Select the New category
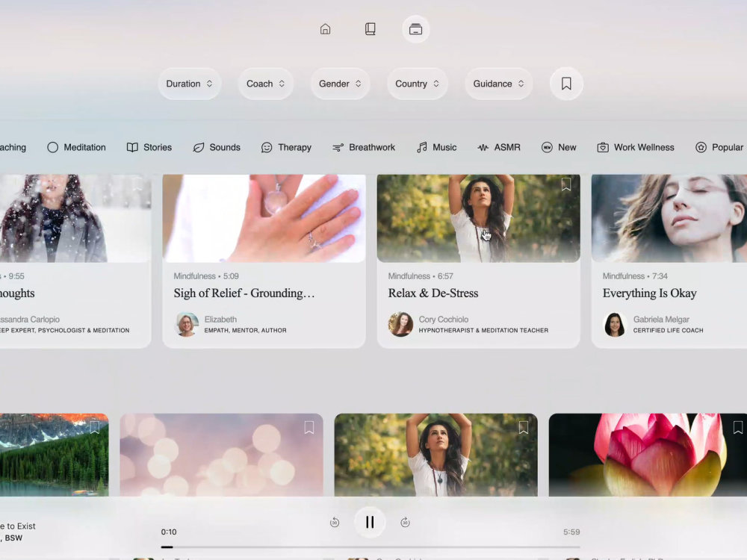This screenshot has width=747, height=560. (559, 148)
